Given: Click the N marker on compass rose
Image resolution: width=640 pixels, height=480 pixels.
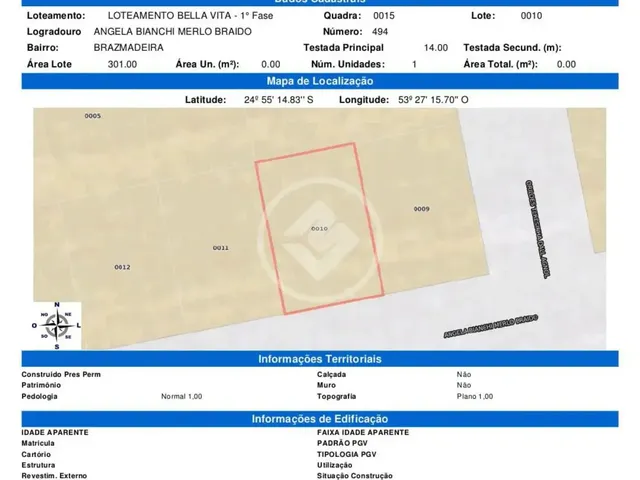Looking at the screenshot, I should tap(57, 304).
